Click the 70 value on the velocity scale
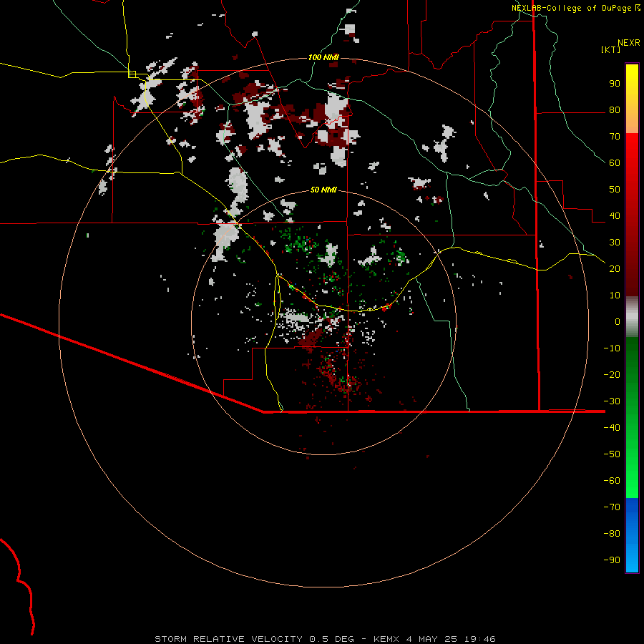The width and height of the screenshot is (644, 644). 615,137
